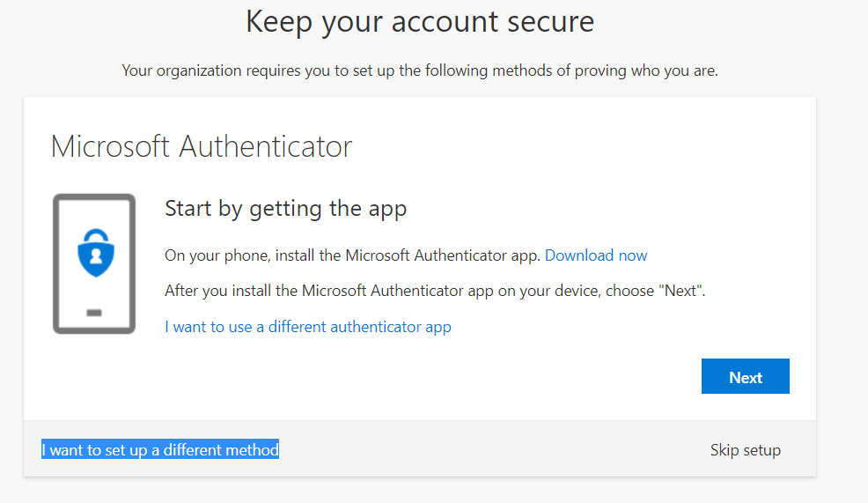Click the Your organization requires text line

420,70
